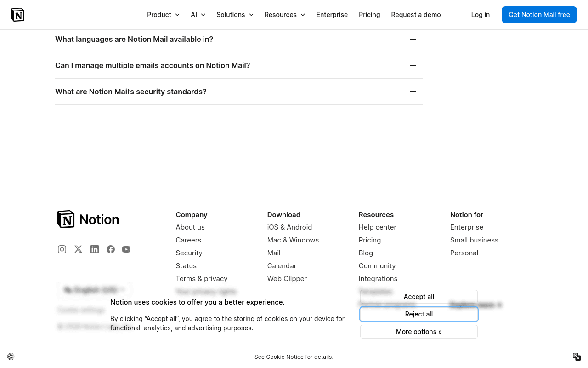The width and height of the screenshot is (588, 368).
Task: Accept all cookies
Action: pos(419,297)
